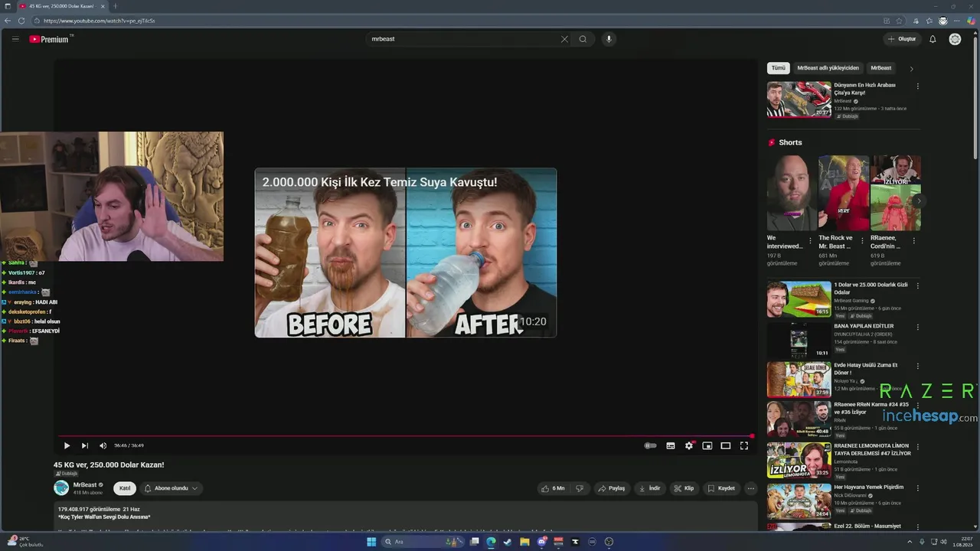Mute the video player volume
The width and height of the screenshot is (980, 551).
103,445
